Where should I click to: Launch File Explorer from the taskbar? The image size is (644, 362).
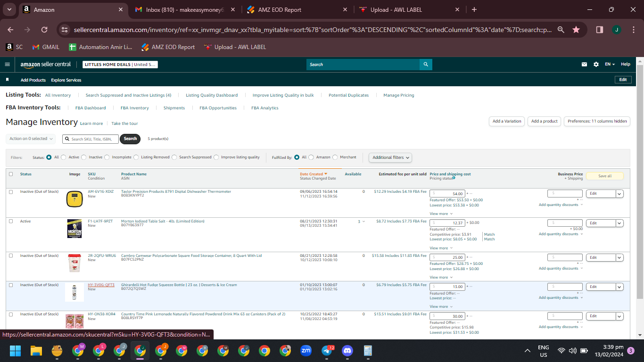click(x=36, y=351)
